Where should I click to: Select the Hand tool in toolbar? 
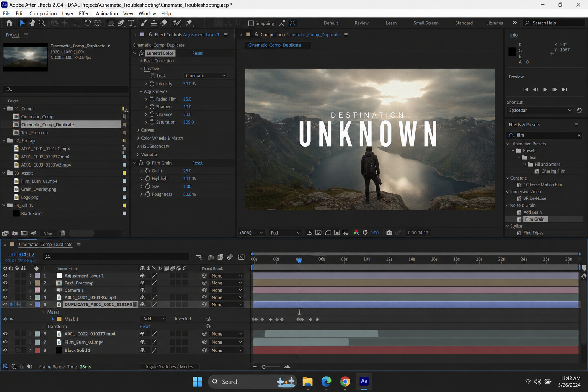tap(32, 23)
